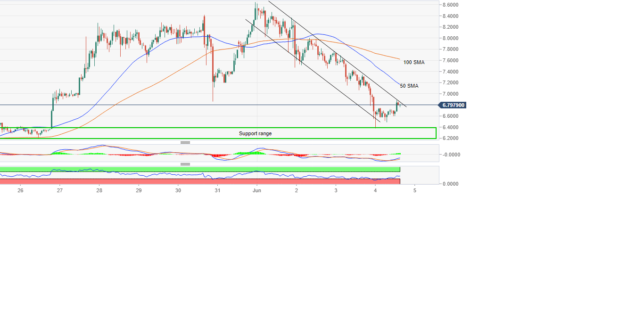Click the pane divider handle above the MACD panel
644x335 pixels.
(x=185, y=142)
